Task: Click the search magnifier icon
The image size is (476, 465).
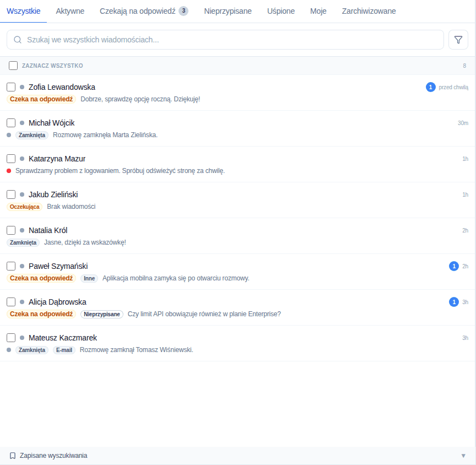Action: tap(18, 40)
